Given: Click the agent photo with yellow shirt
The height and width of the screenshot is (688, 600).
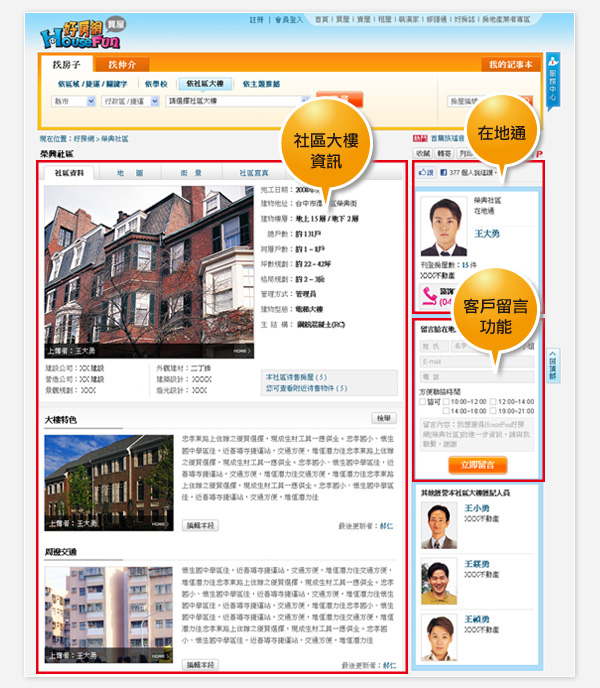Looking at the screenshot, I should coord(439,581).
